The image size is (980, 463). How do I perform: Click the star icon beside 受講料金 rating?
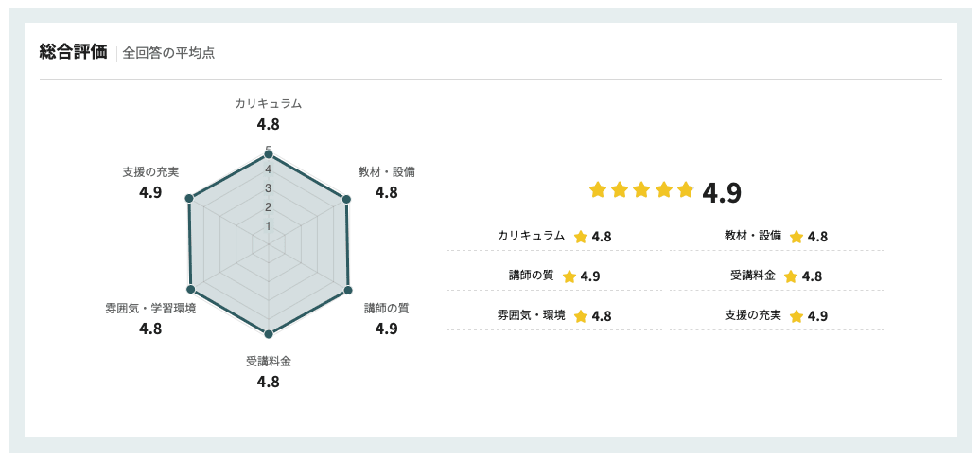tap(791, 276)
